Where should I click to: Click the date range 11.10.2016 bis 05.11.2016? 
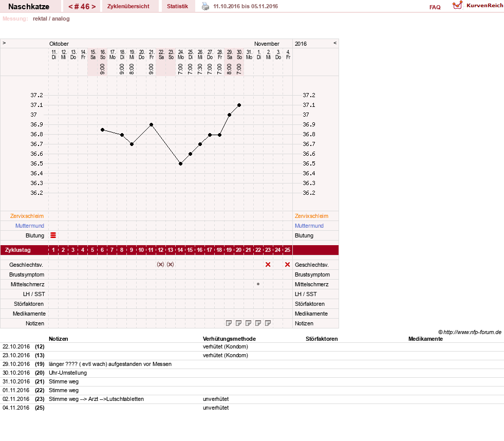[x=246, y=6]
